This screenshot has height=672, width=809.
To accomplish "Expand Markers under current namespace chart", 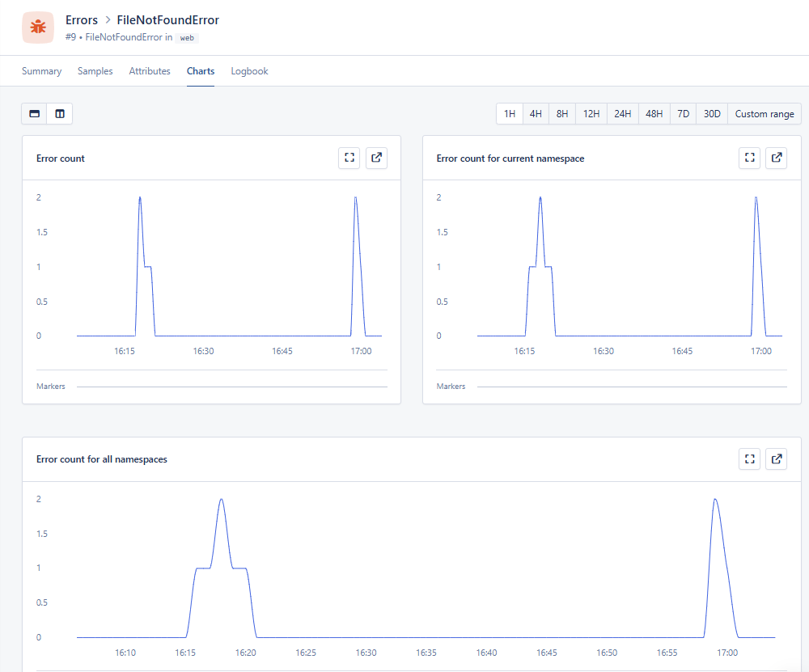I will (x=451, y=386).
